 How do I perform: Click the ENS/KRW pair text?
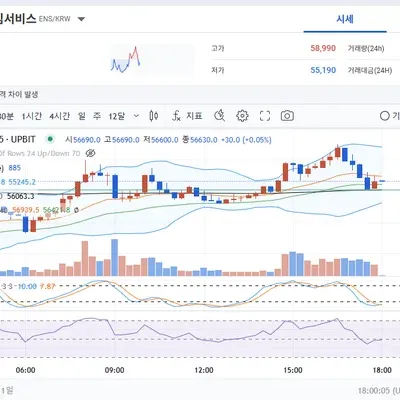tap(55, 19)
